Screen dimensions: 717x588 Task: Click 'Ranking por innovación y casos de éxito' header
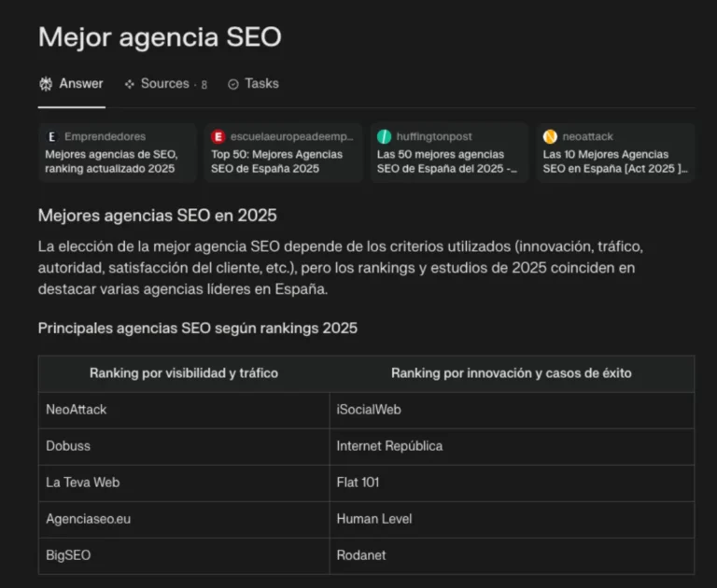click(x=512, y=373)
